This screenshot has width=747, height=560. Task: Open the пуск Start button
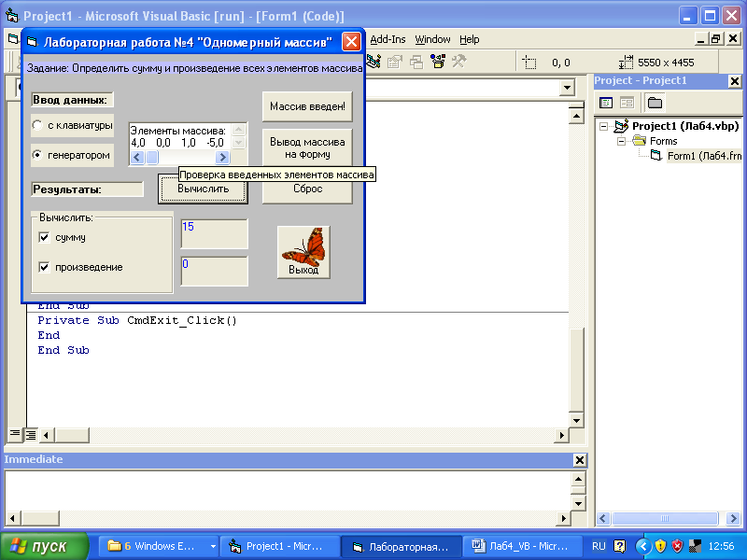pos(44,546)
